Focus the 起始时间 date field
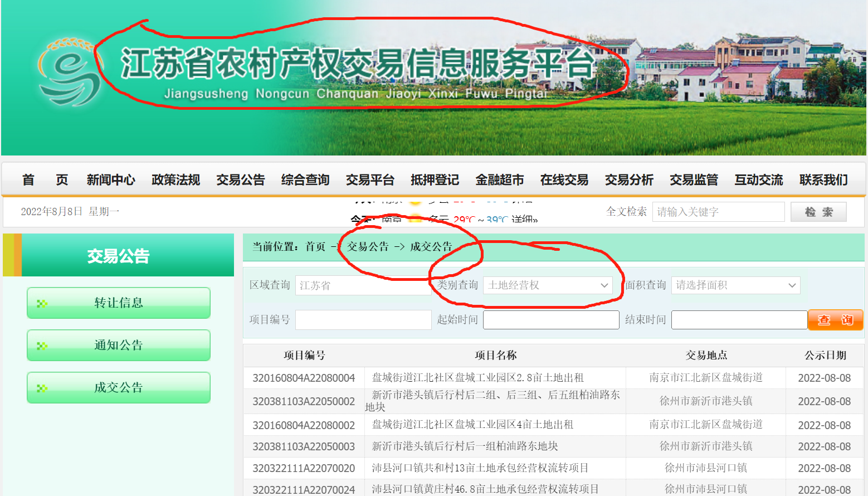Screen dimensions: 868x496 [x=551, y=320]
